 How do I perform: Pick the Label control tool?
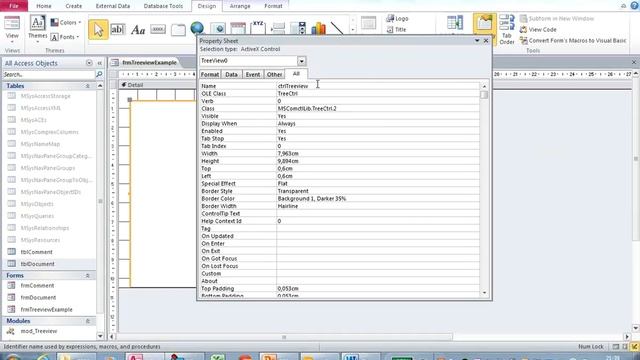click(138, 30)
